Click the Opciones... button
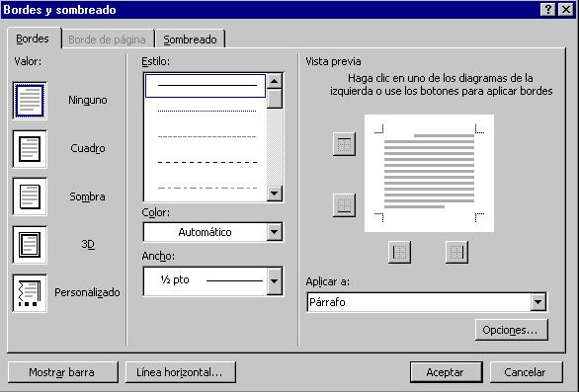This screenshot has width=579, height=392. click(512, 330)
